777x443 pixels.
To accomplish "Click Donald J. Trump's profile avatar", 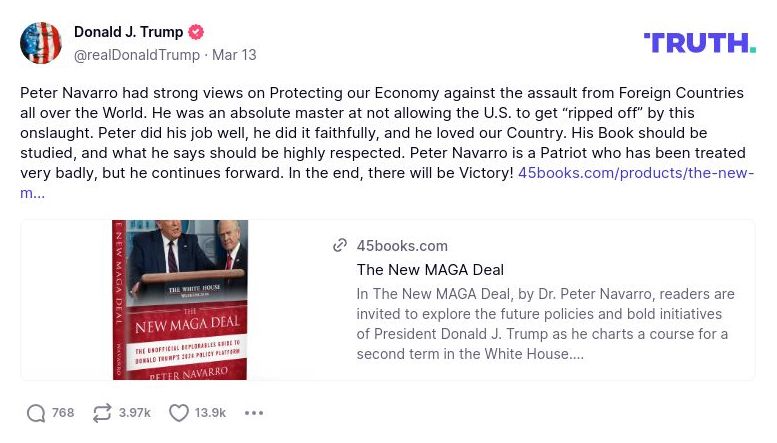I will tap(41, 43).
